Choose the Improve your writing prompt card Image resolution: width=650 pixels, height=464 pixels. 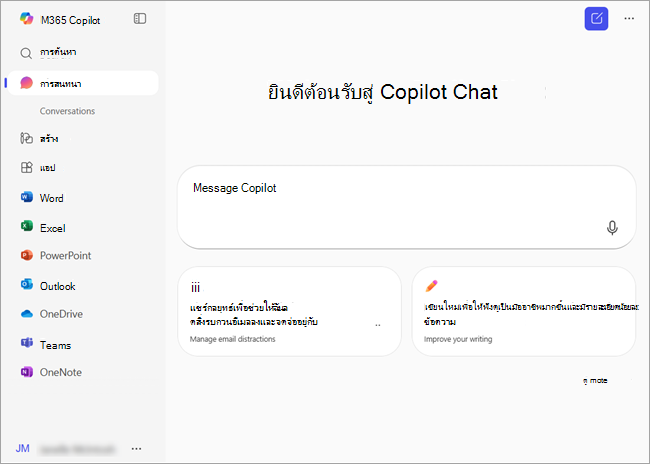tap(524, 311)
